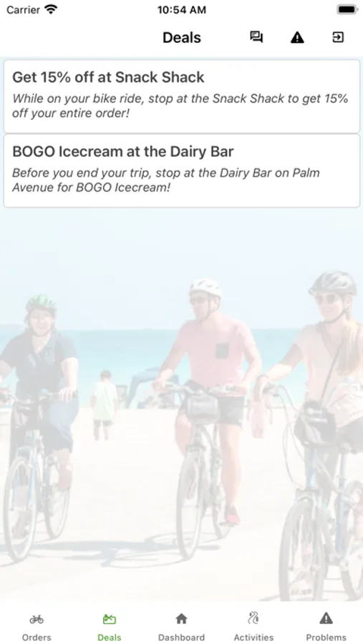Switch to the Dashboard tab label

pyautogui.click(x=181, y=638)
